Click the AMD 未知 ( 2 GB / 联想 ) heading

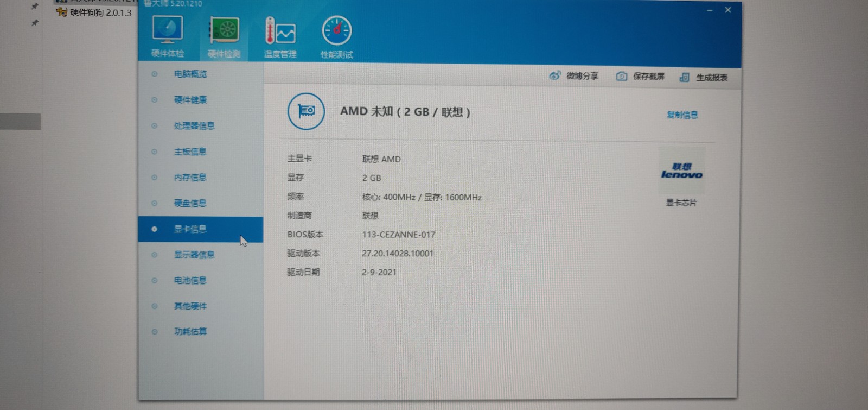pyautogui.click(x=405, y=112)
